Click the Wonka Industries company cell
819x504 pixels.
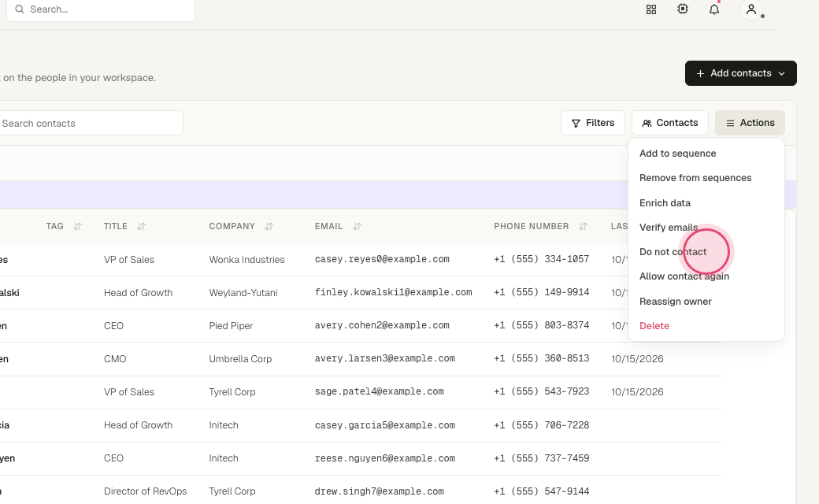(x=246, y=260)
